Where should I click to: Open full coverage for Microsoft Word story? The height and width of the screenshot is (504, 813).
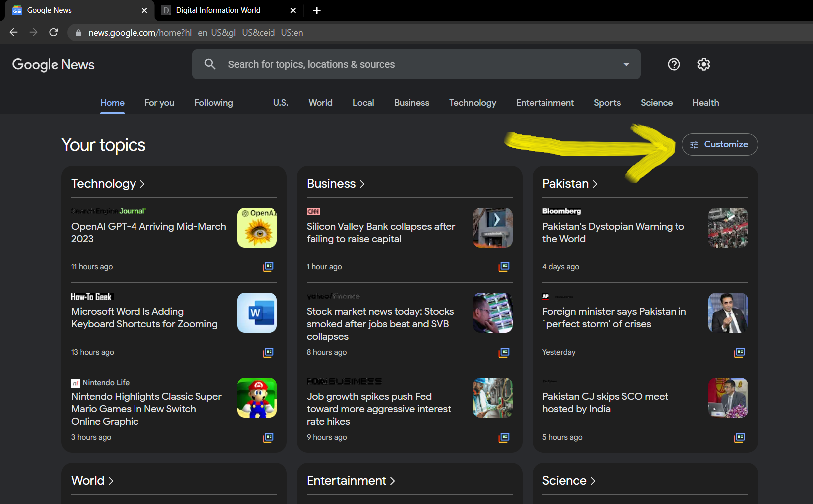coord(269,353)
